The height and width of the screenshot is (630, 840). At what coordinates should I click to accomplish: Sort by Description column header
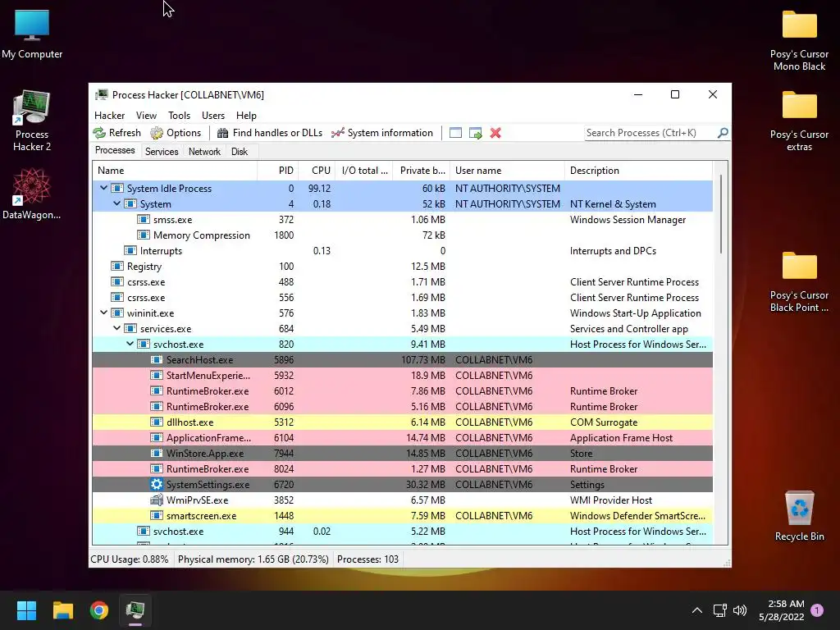point(638,171)
